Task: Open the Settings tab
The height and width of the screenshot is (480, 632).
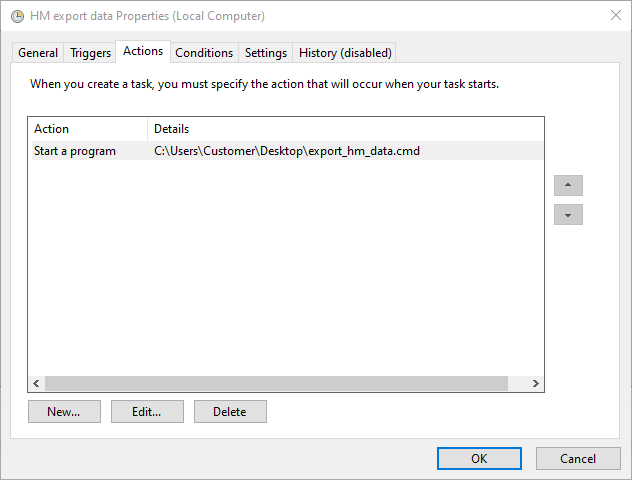Action: point(266,53)
